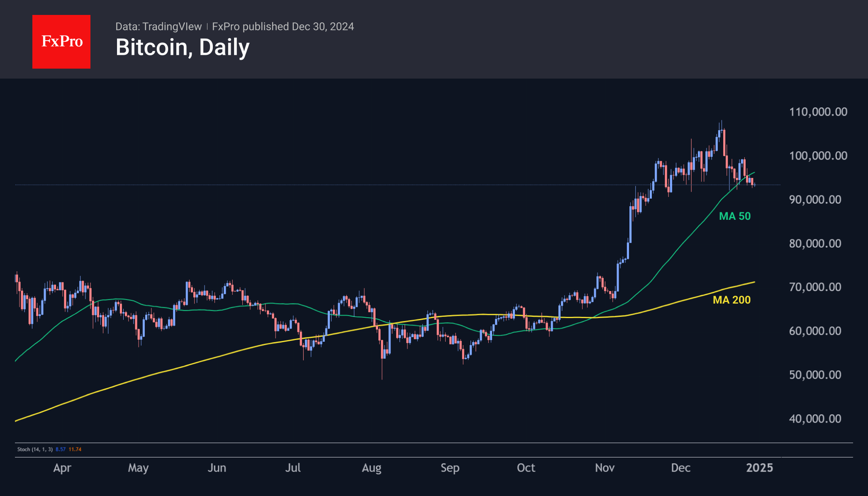Click the Data: TradingView source text
Image resolution: width=868 pixels, height=496 pixels.
(x=158, y=27)
